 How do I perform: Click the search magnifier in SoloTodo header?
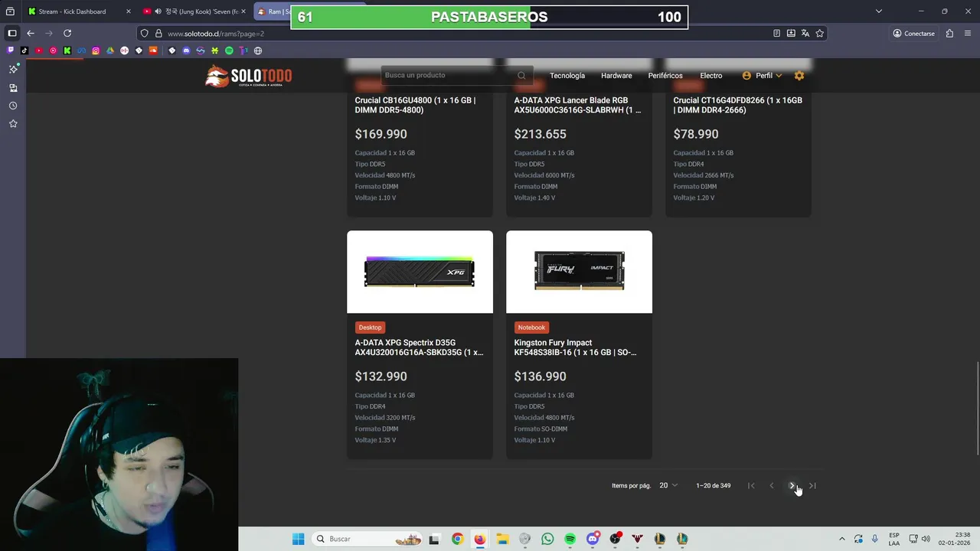521,76
